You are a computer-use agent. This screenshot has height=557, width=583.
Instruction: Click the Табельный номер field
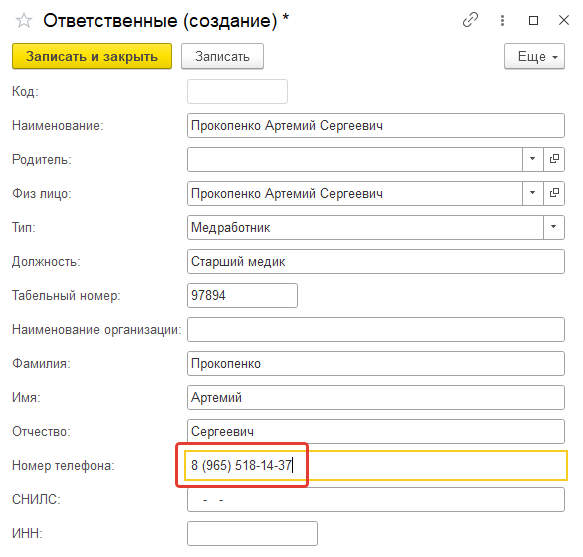pyautogui.click(x=242, y=296)
